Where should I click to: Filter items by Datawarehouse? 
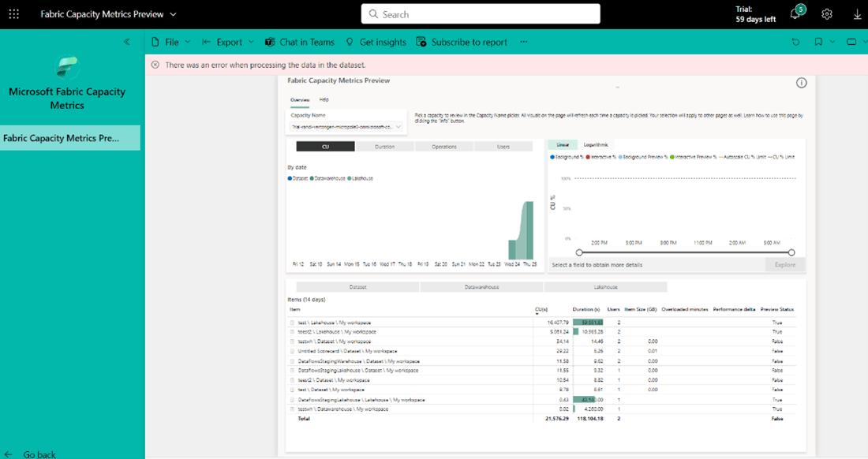481,287
